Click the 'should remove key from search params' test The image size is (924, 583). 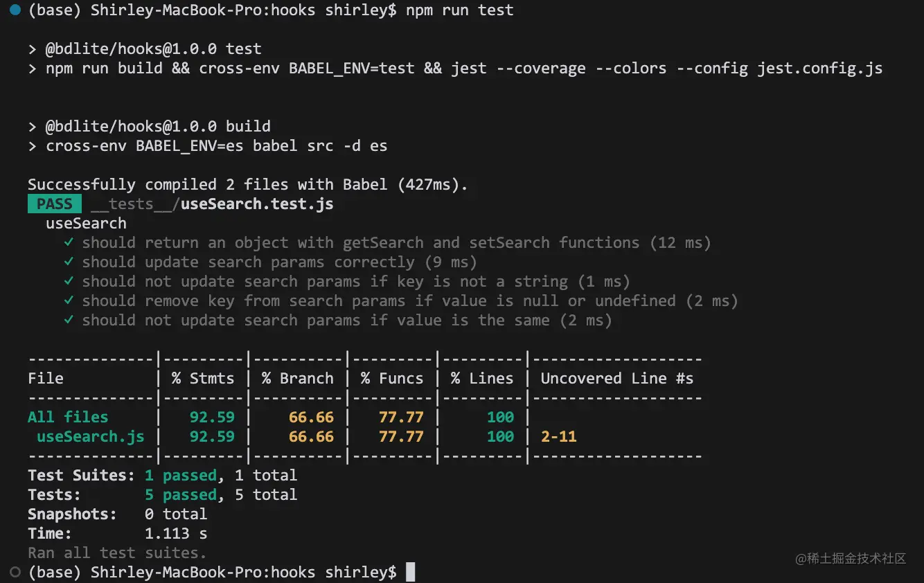(x=401, y=301)
